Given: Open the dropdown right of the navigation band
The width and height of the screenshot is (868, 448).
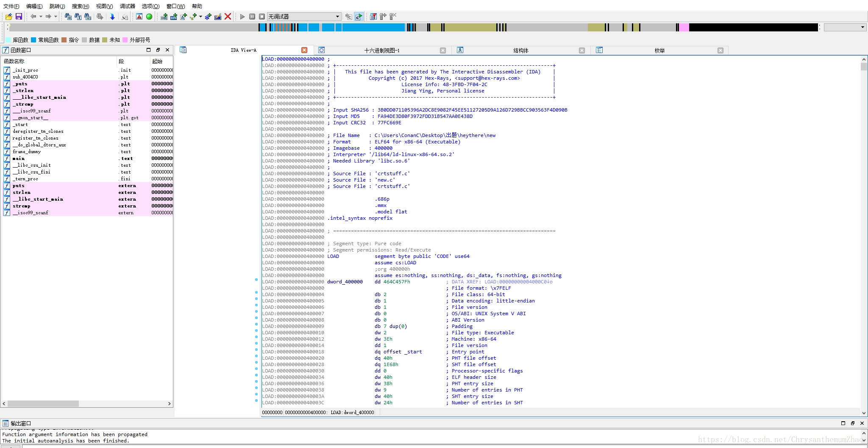Looking at the screenshot, I should click(x=862, y=27).
